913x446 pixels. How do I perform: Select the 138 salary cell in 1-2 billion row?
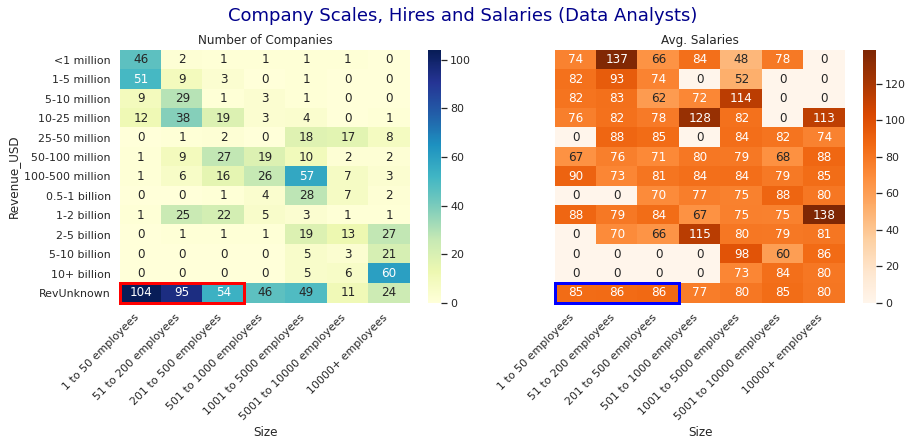824,215
